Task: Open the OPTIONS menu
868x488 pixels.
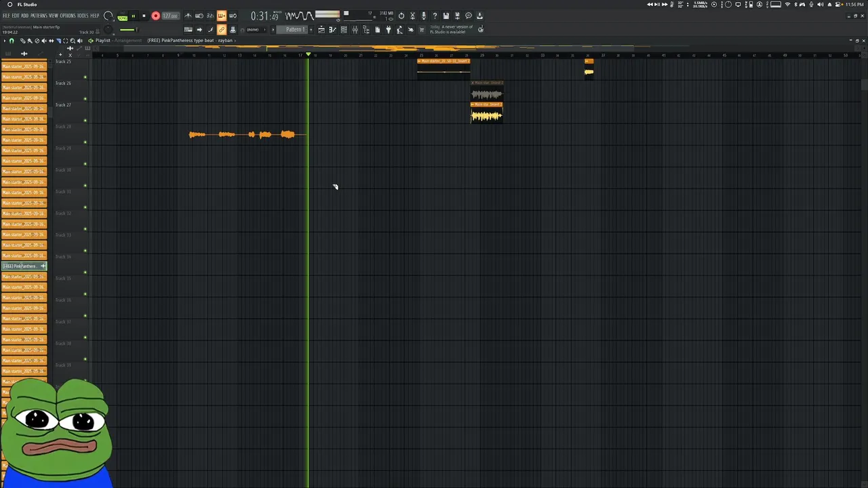Action: pyautogui.click(x=68, y=16)
